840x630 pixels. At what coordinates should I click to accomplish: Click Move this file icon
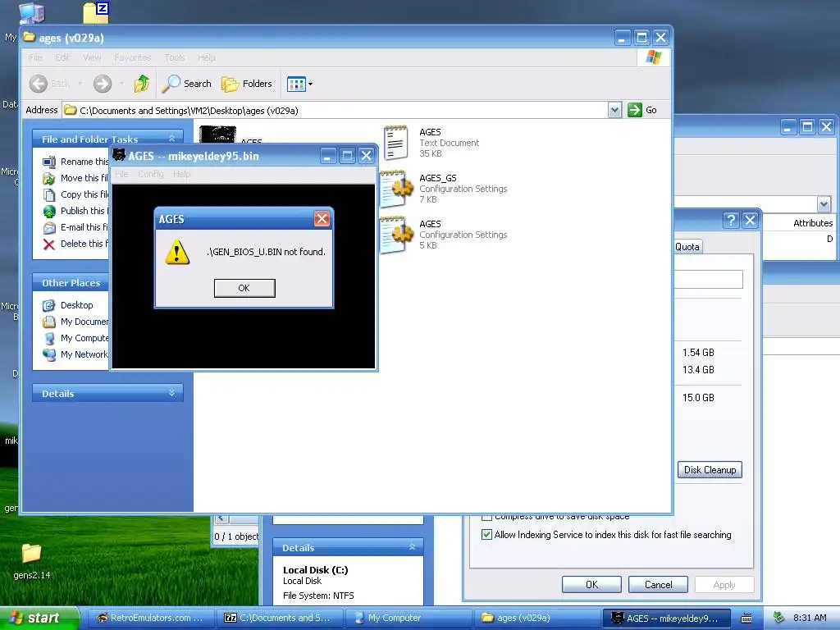[49, 178]
